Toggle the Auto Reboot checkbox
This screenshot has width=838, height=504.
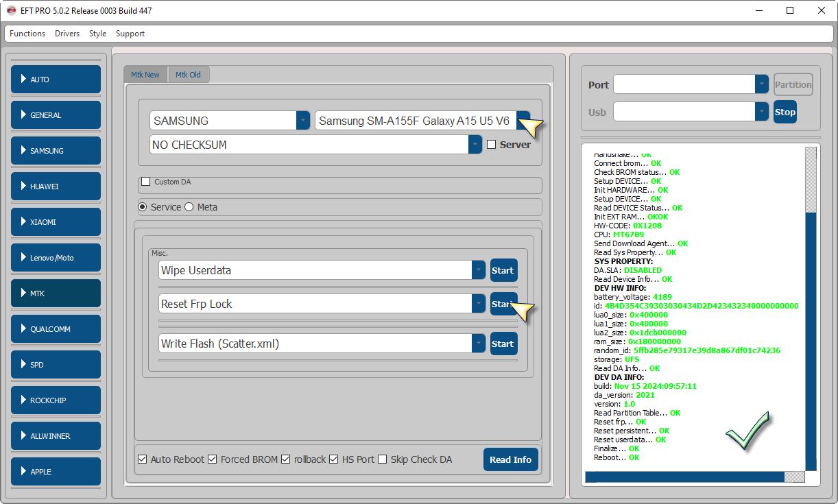click(143, 459)
